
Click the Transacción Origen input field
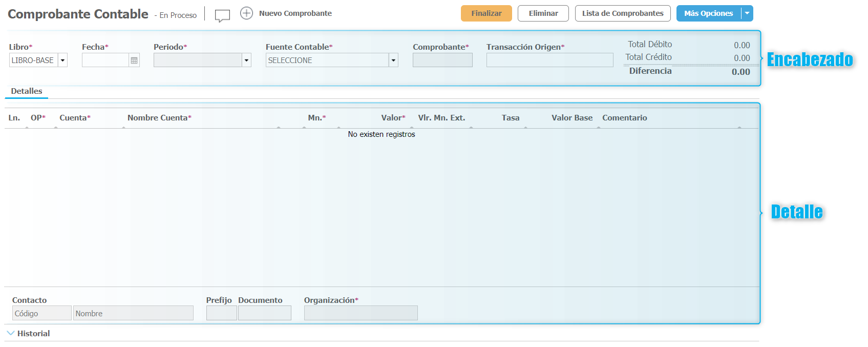pos(549,60)
